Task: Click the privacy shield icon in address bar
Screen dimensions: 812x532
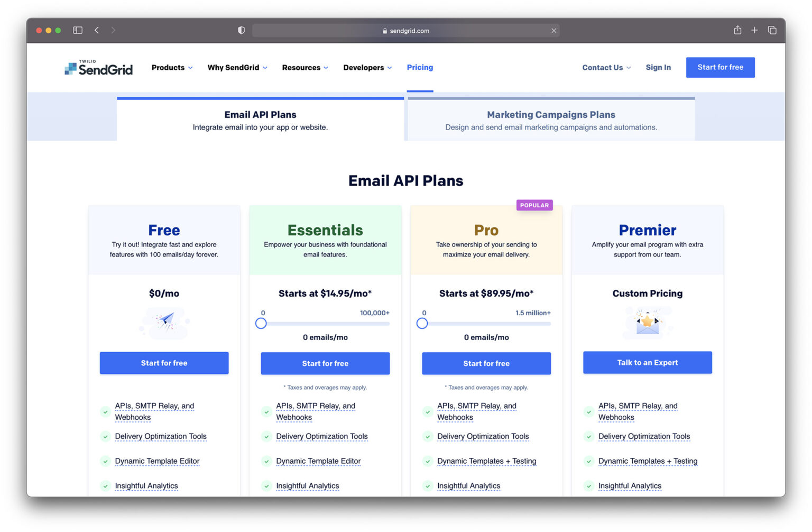Action: (x=241, y=30)
